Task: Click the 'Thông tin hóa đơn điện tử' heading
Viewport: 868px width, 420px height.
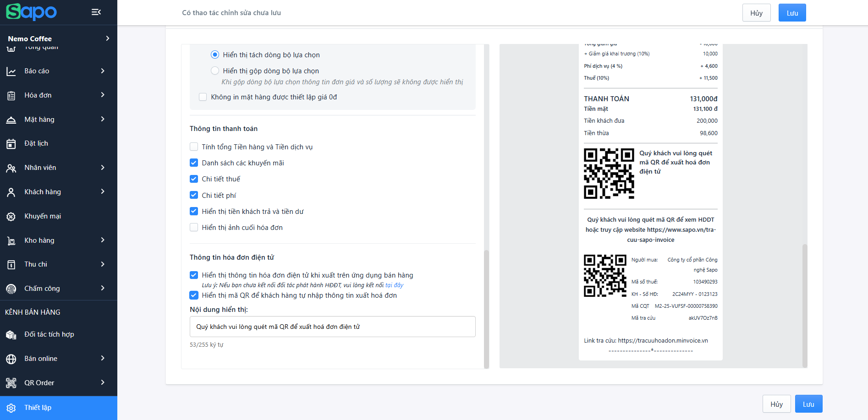Action: (x=232, y=257)
